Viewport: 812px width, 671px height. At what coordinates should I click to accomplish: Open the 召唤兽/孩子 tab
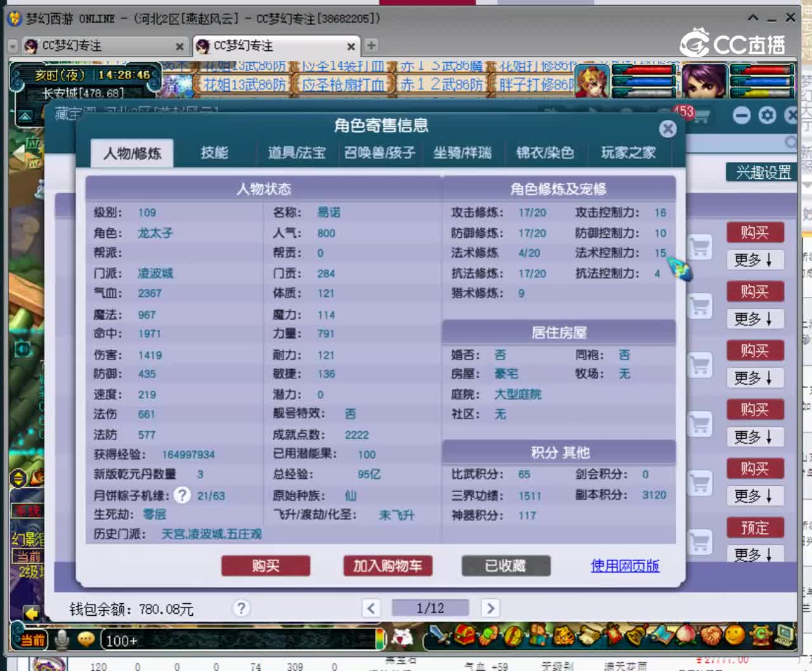[379, 152]
